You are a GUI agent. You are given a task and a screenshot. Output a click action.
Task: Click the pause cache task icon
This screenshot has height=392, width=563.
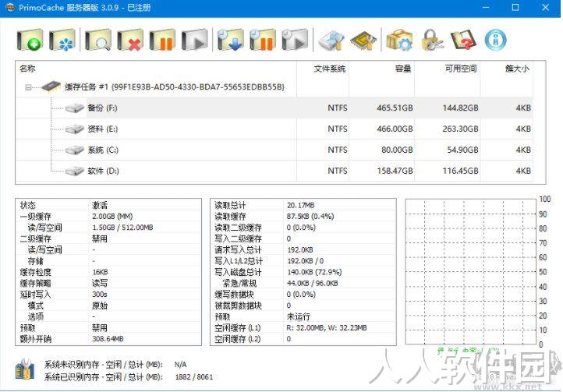click(162, 40)
